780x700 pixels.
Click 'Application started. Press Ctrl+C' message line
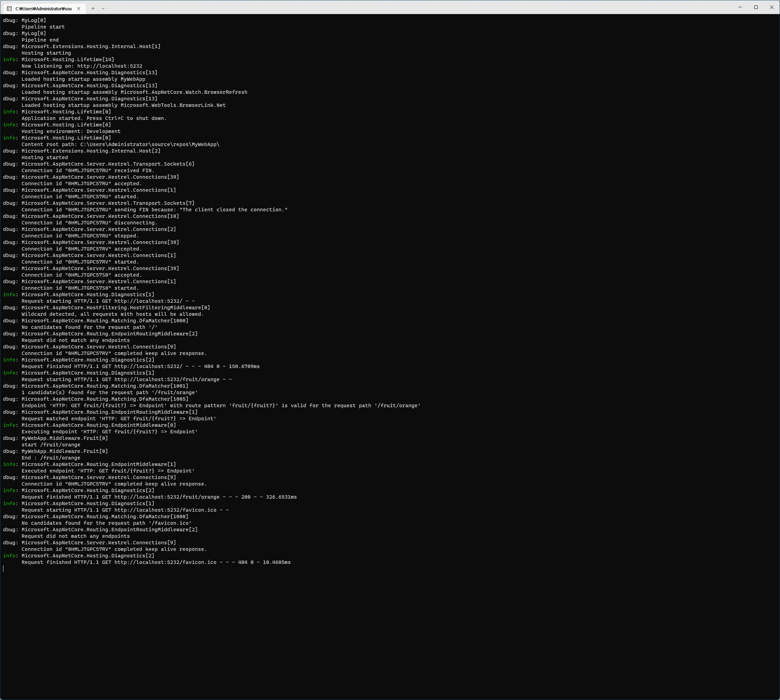point(94,119)
